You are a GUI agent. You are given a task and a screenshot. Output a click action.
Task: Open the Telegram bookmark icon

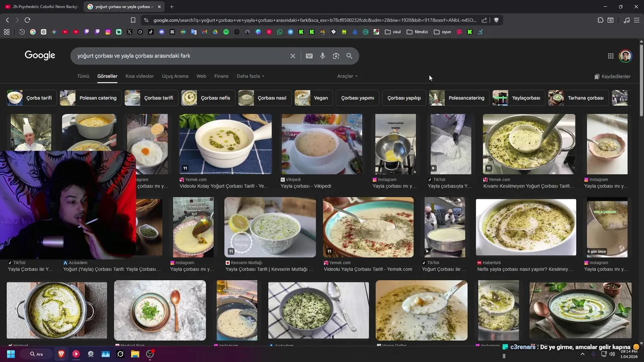290,32
